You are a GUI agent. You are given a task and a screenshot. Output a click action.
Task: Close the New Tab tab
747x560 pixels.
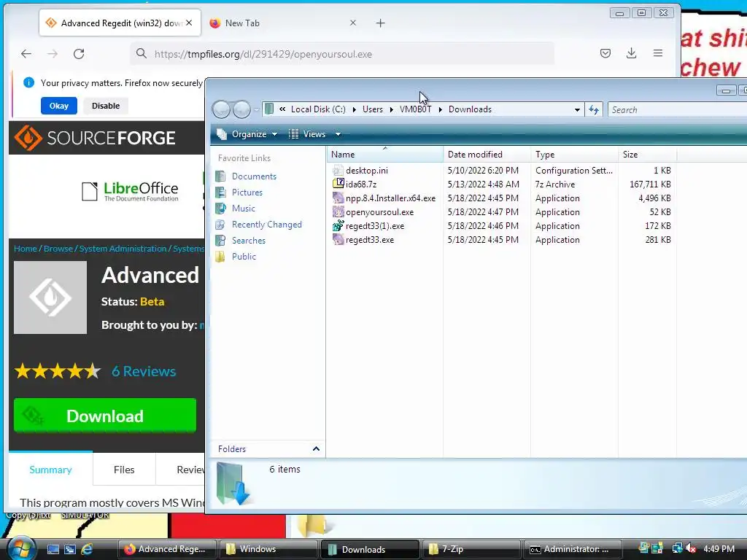click(x=353, y=23)
